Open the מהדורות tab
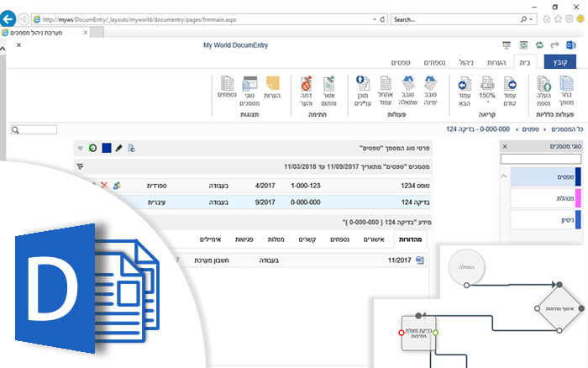Viewport: 588px width, 368px height. (x=410, y=239)
